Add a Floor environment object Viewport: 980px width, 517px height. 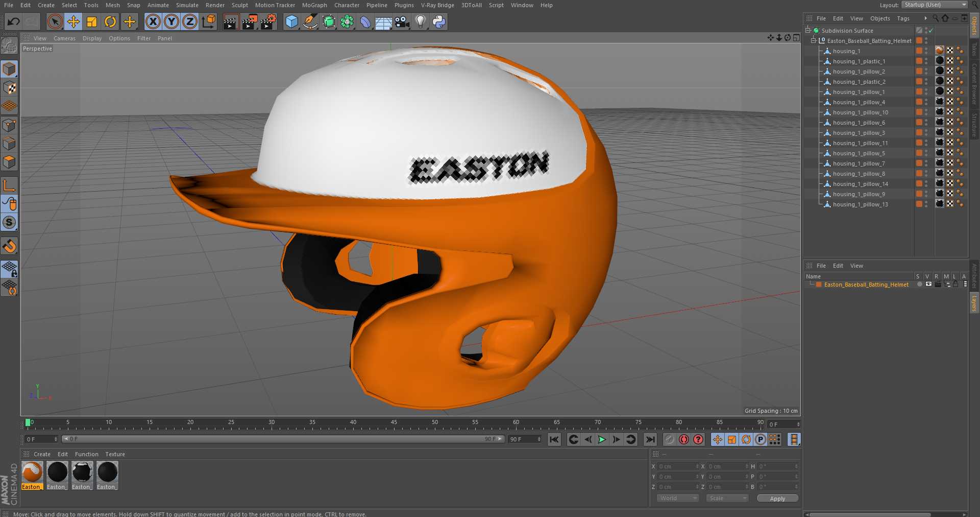pyautogui.click(x=384, y=21)
